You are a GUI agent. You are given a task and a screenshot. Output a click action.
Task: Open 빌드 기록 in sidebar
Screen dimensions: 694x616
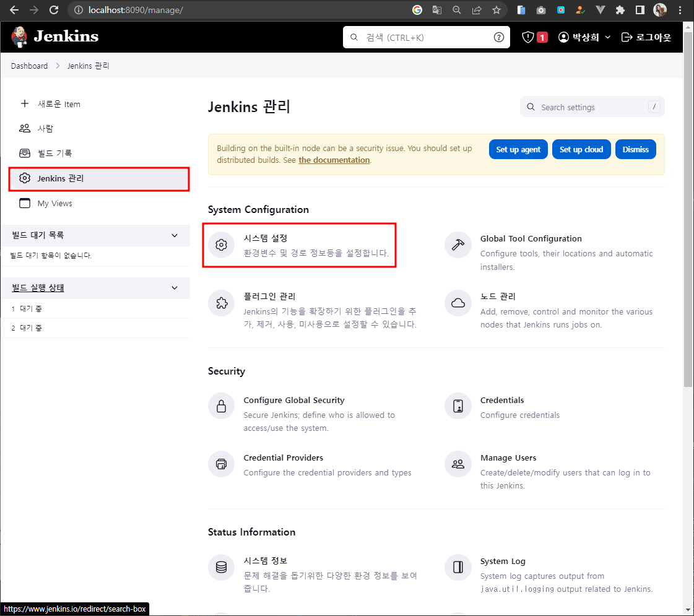(x=99, y=153)
